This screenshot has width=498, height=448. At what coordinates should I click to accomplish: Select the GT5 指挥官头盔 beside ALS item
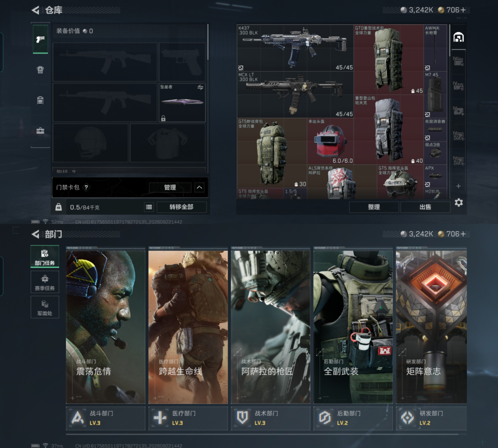tap(400, 182)
